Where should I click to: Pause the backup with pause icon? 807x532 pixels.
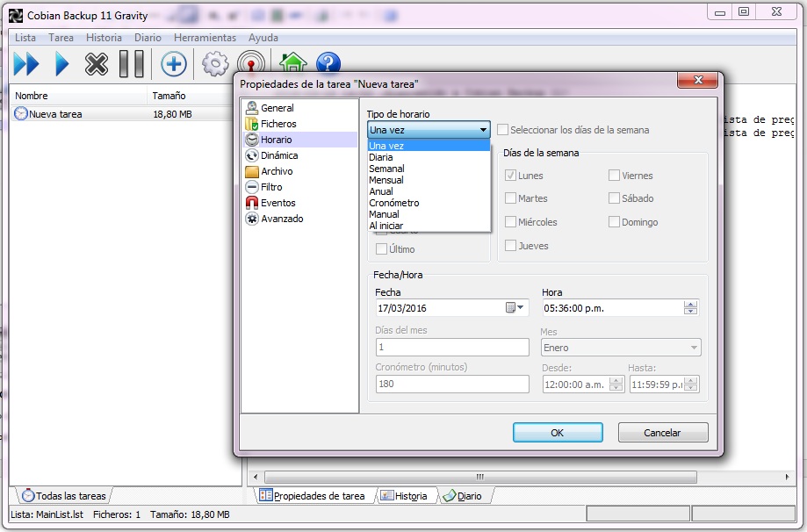pyautogui.click(x=131, y=64)
